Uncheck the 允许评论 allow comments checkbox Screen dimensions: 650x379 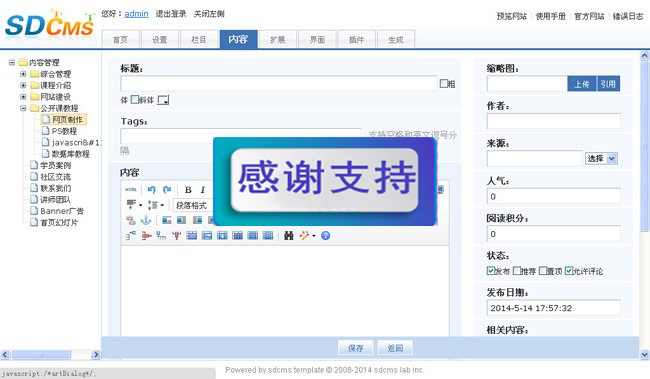point(569,271)
